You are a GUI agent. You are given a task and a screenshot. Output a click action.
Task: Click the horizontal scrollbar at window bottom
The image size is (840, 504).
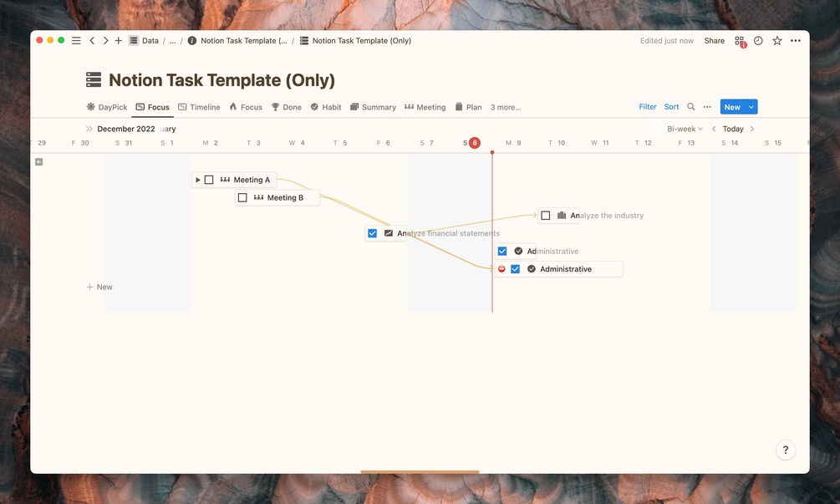pyautogui.click(x=420, y=472)
